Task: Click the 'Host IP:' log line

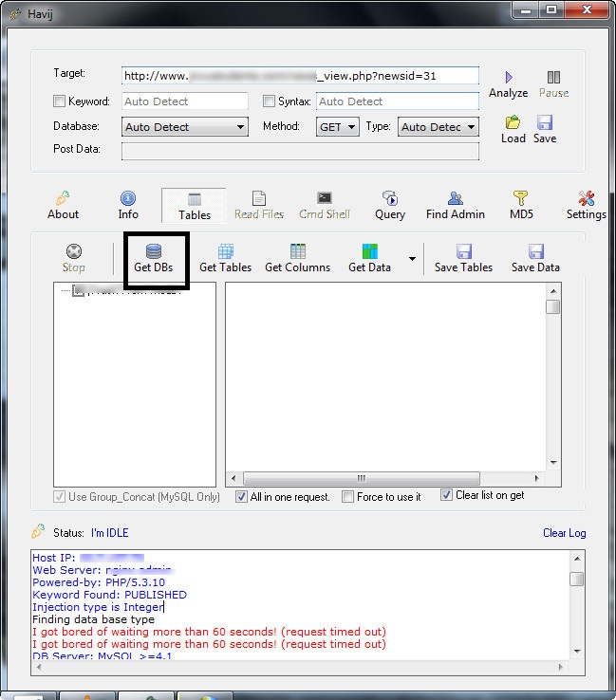Action: tap(88, 558)
